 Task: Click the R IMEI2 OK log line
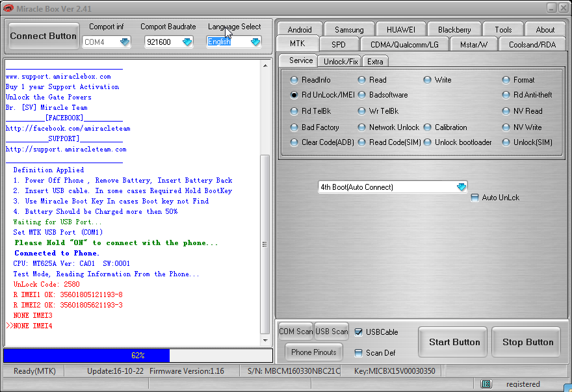[68, 305]
